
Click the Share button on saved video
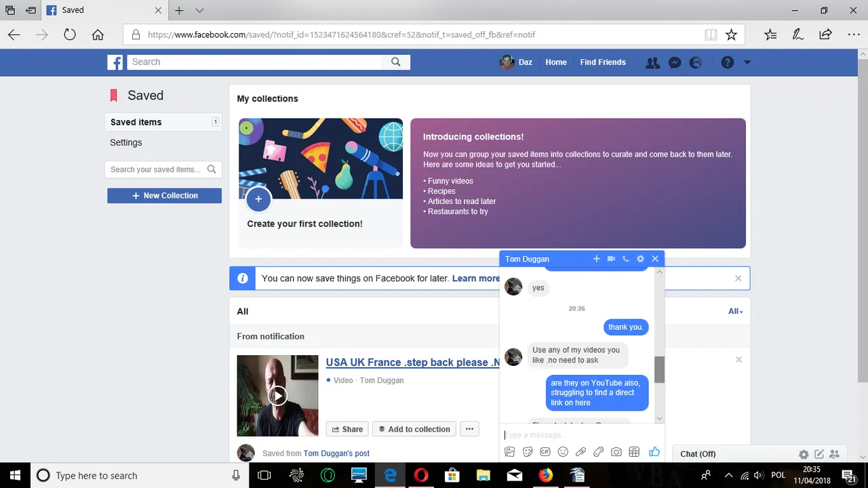point(347,429)
